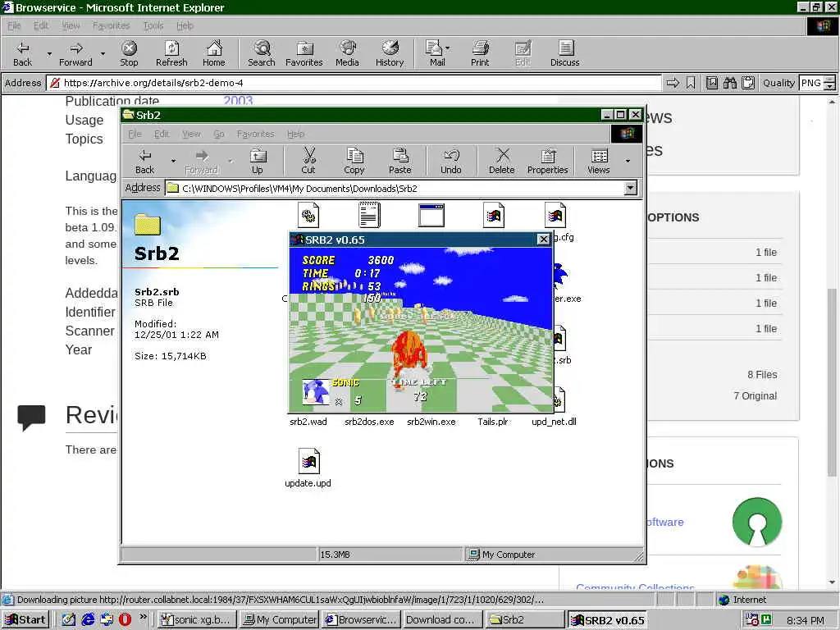Image resolution: width=840 pixels, height=630 pixels.
Task: Open the Back history arrow in Srb2 window
Action: pyautogui.click(x=173, y=161)
